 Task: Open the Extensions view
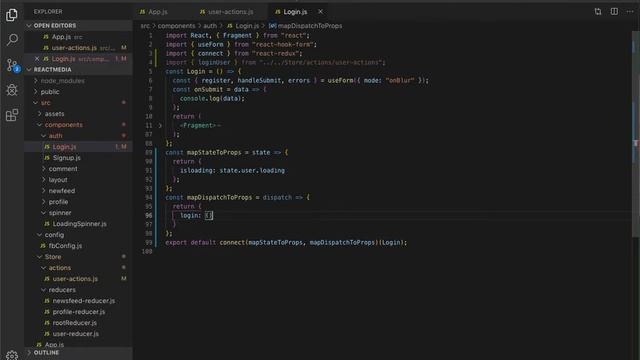point(12,115)
